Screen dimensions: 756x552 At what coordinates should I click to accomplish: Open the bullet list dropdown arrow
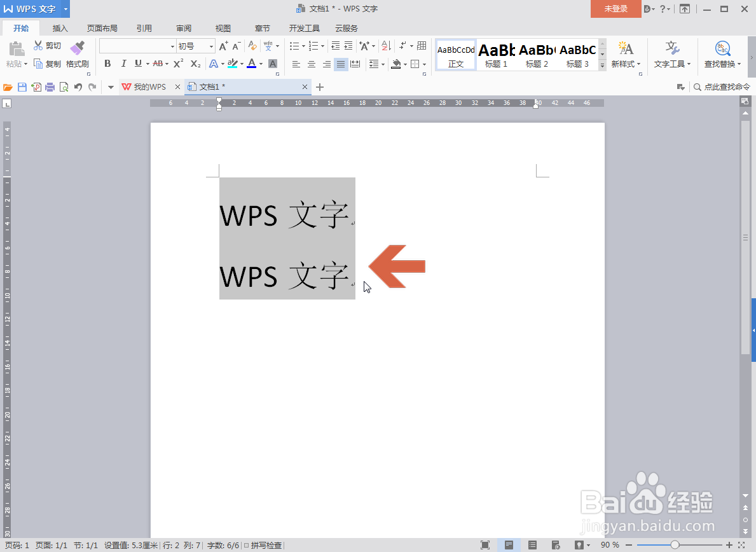click(x=303, y=46)
